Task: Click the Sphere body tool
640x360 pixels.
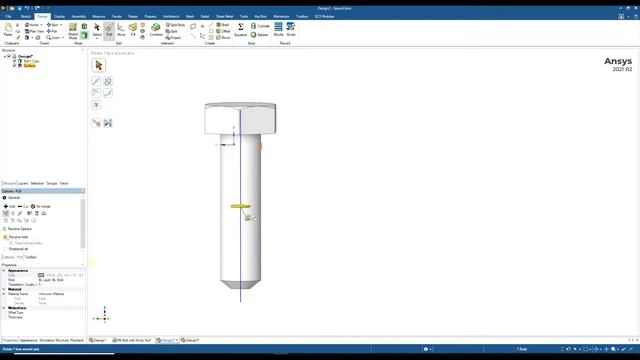Action: point(260,35)
